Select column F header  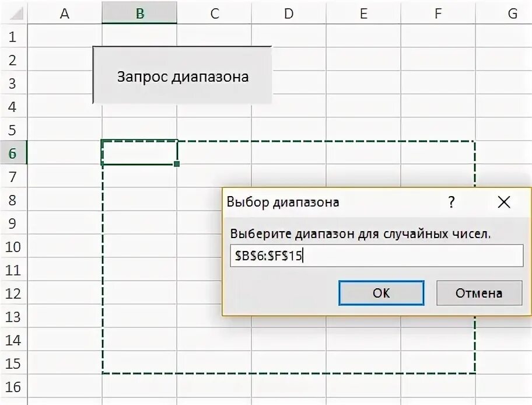(x=438, y=13)
